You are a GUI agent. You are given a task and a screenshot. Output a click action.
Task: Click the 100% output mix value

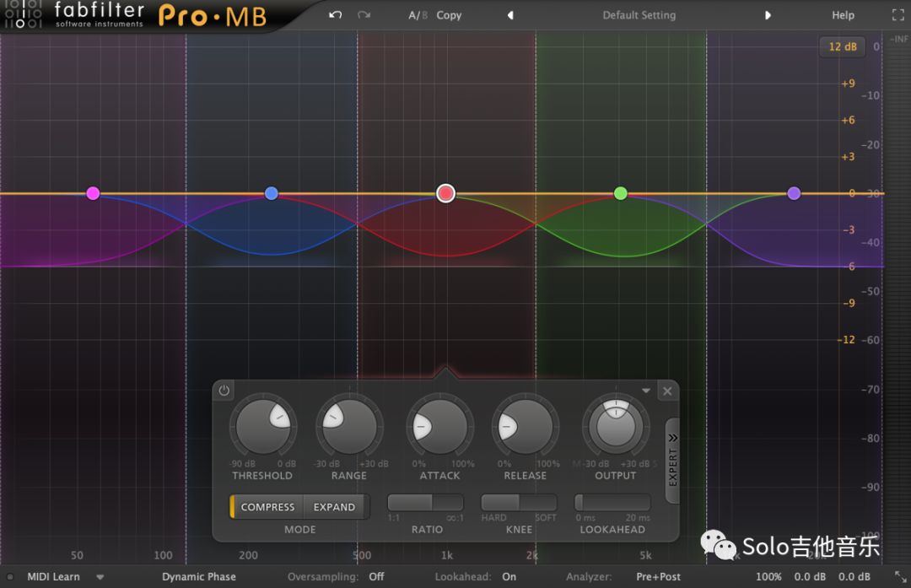(768, 577)
